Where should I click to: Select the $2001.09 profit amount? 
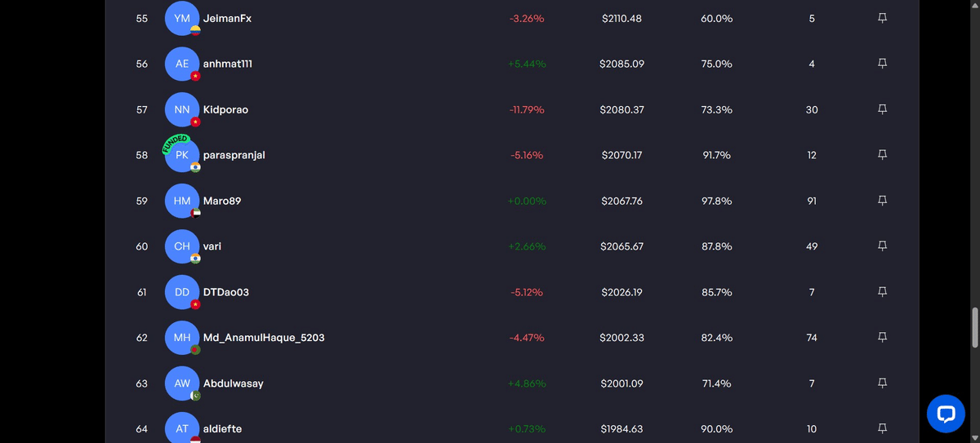pyautogui.click(x=621, y=383)
